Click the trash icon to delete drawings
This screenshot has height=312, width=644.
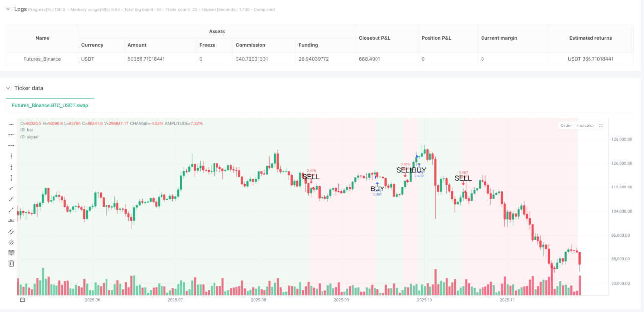tap(11, 263)
